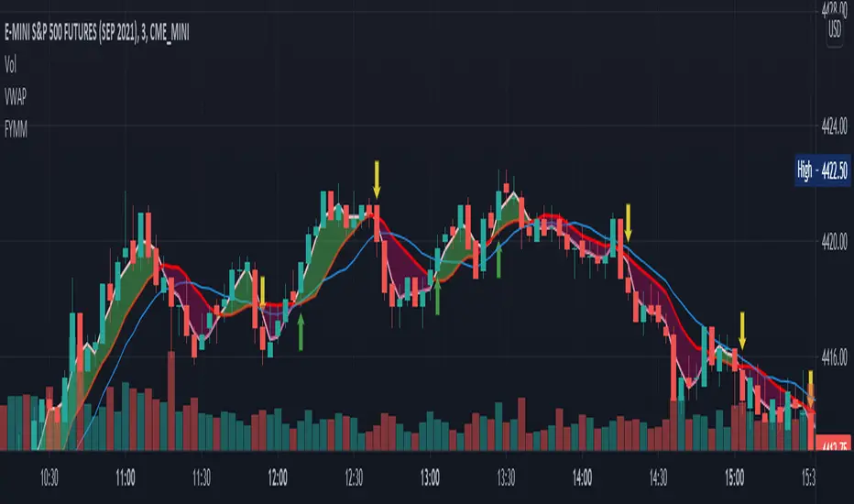
Task: Click the yellow arrow just before 12:00
Action: 263,290
